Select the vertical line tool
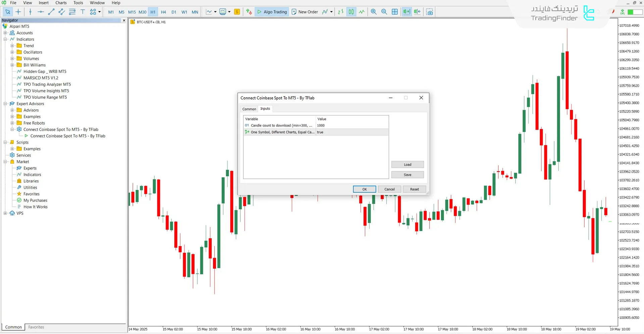The height and width of the screenshot is (334, 644). tap(30, 12)
